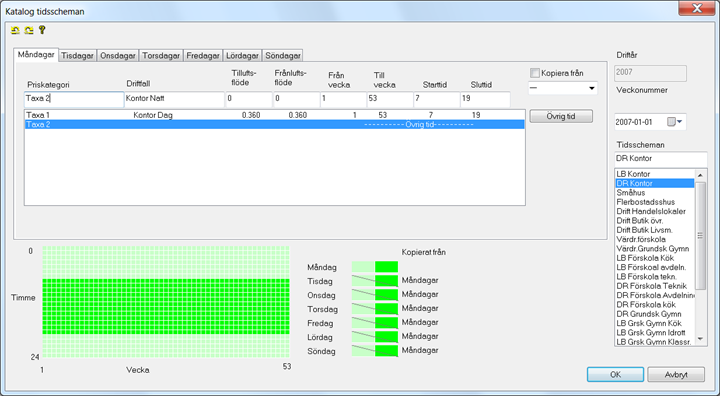This screenshot has height=396, width=720.
Task: Open the Kopiera från dropdown list
Action: (592, 88)
